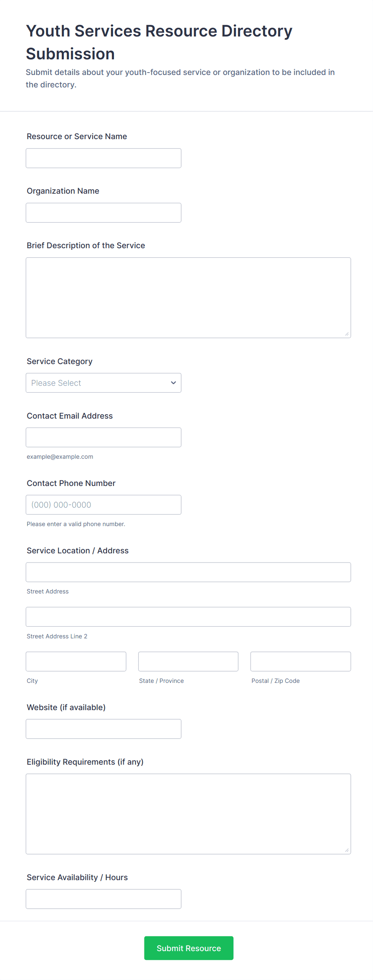Click the Website input field
Viewport: 373px width, 980px height.
pyautogui.click(x=103, y=729)
